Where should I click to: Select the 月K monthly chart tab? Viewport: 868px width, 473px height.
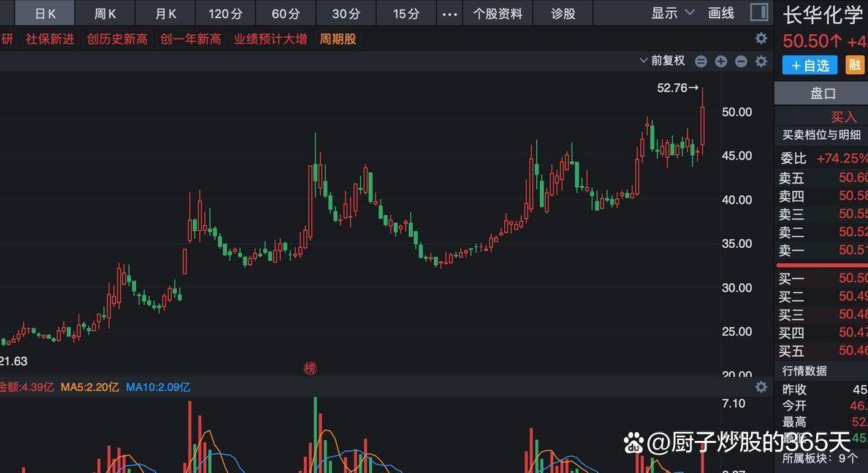coord(166,13)
